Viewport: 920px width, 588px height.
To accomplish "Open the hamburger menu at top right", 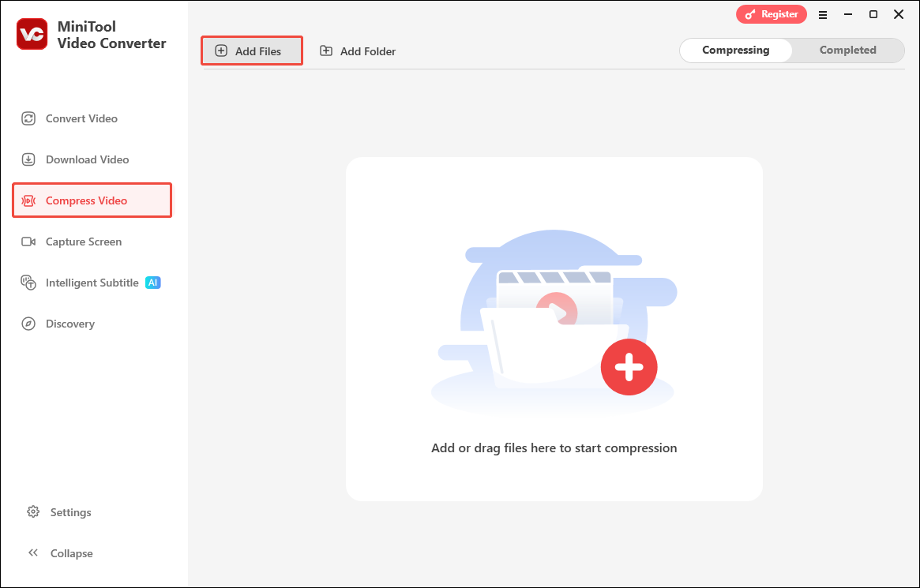I will (823, 14).
